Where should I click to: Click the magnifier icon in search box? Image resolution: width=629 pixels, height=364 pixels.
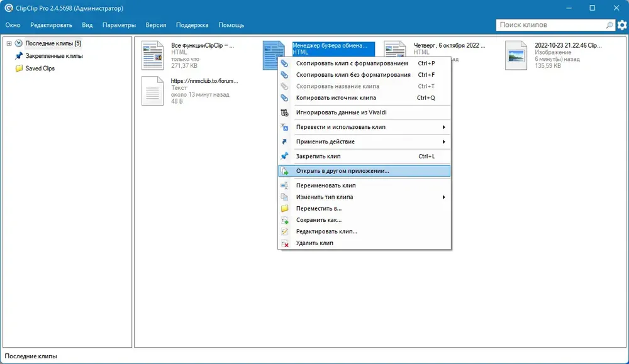pos(610,25)
